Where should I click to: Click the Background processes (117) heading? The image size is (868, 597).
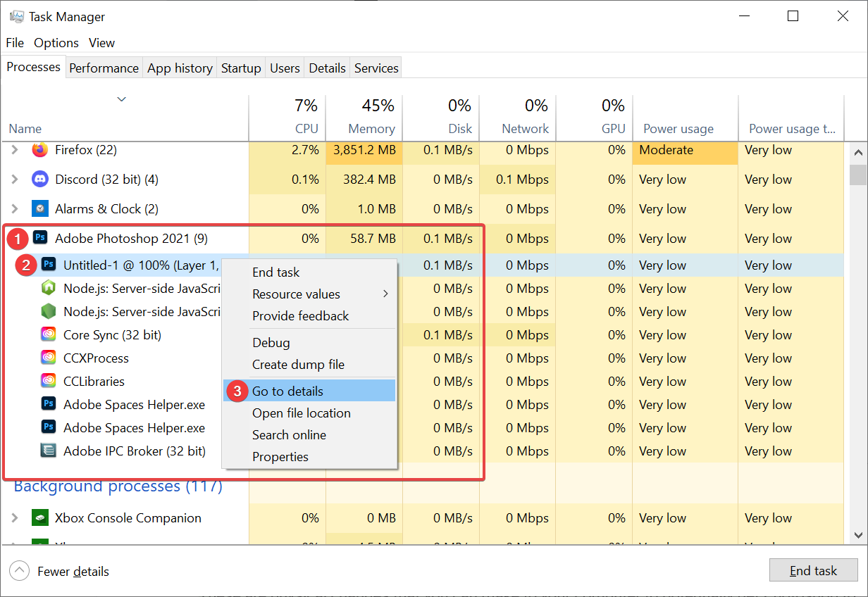point(118,486)
